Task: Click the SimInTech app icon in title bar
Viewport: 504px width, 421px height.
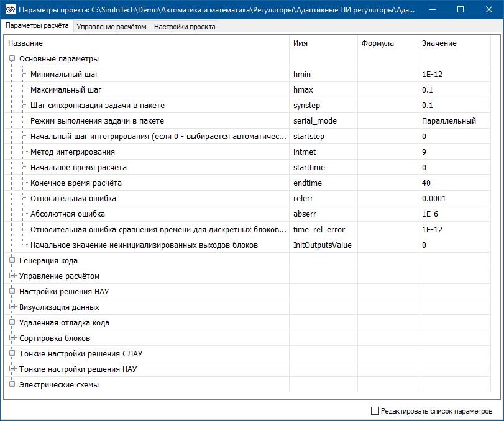Action: coord(9,10)
